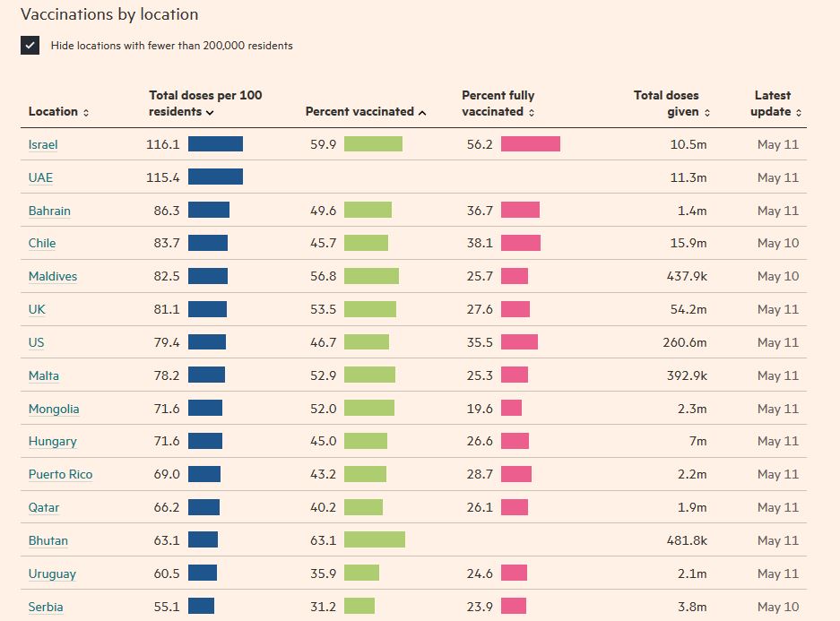The width and height of the screenshot is (840, 621).
Task: Click the Latest update sort icon
Action: pos(798,113)
